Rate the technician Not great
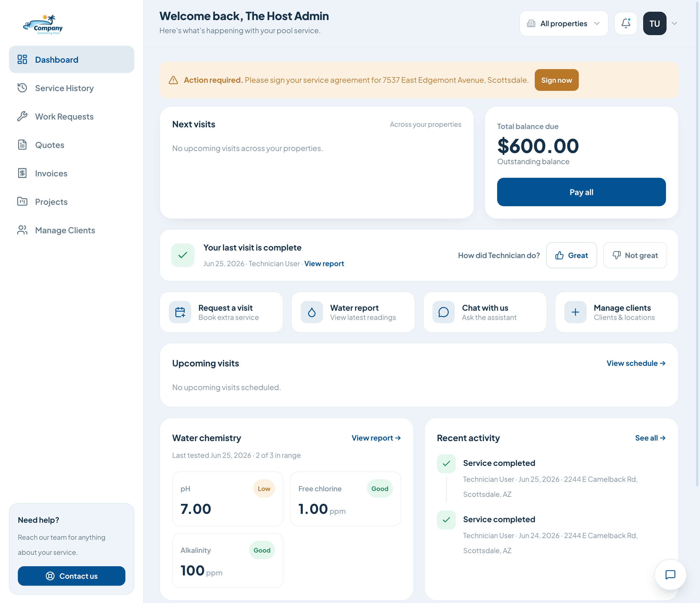The width and height of the screenshot is (700, 603). point(635,255)
